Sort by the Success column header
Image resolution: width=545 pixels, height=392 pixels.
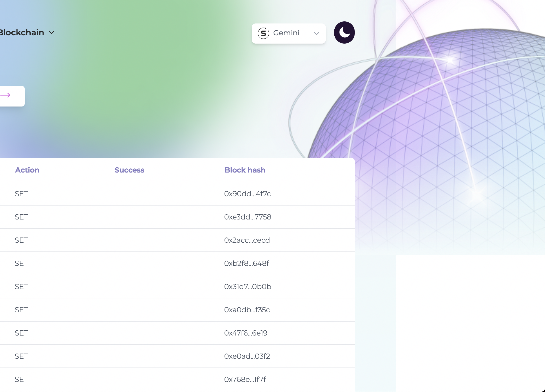pyautogui.click(x=129, y=170)
